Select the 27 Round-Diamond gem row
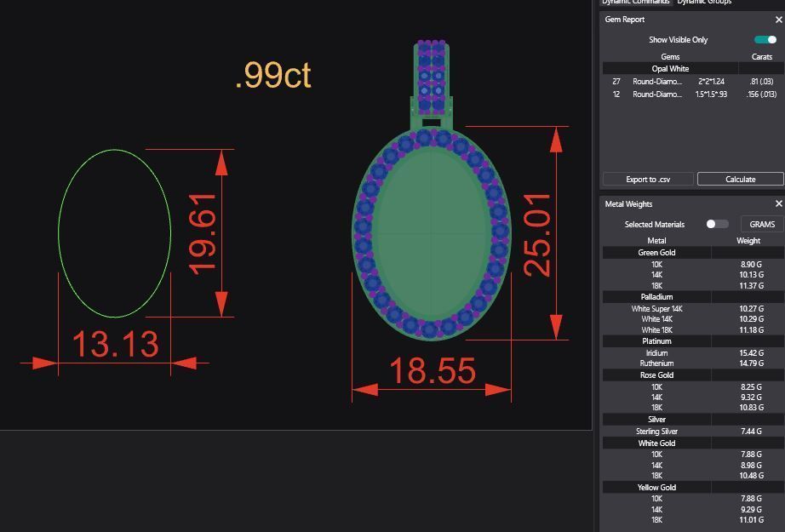 pyautogui.click(x=693, y=81)
